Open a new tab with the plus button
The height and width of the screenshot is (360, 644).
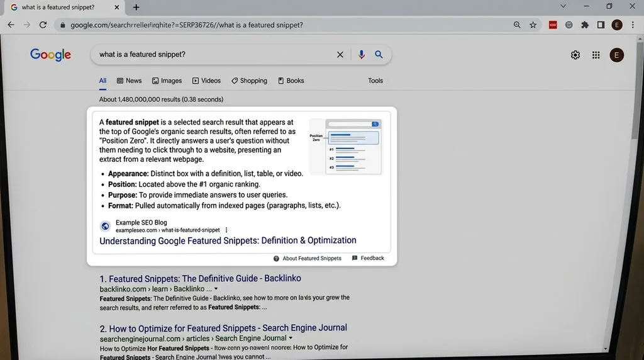tap(136, 8)
